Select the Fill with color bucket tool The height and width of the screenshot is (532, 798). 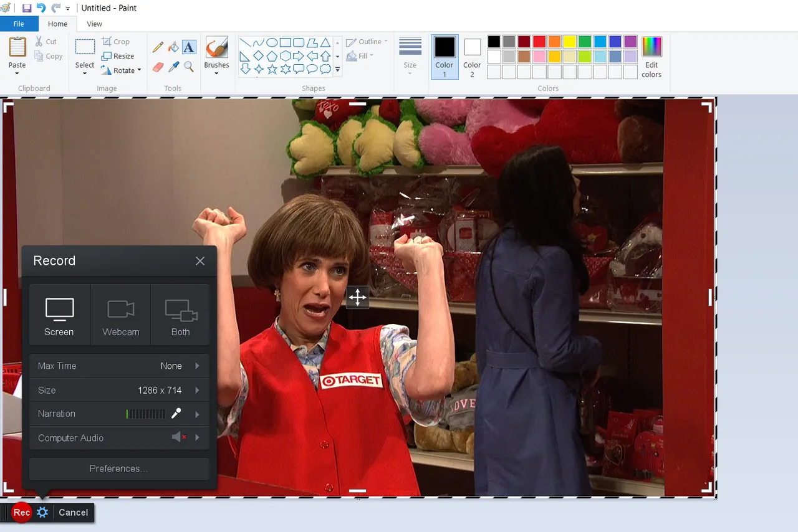coord(173,47)
